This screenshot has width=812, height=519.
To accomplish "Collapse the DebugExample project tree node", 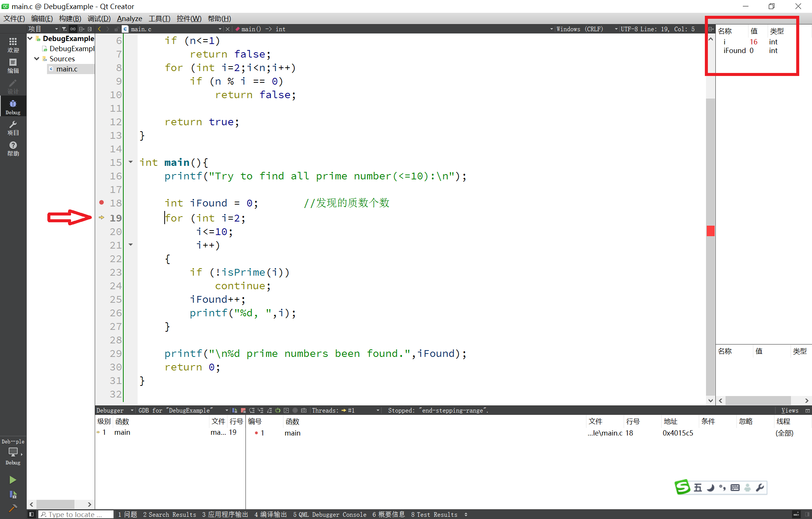I will point(30,38).
